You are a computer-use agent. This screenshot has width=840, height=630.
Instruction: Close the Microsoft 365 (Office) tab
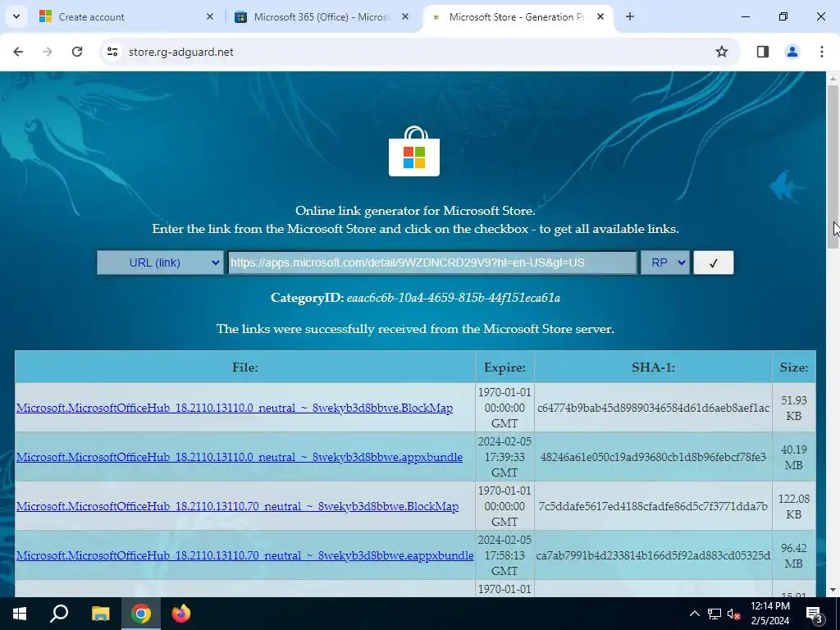click(x=405, y=16)
